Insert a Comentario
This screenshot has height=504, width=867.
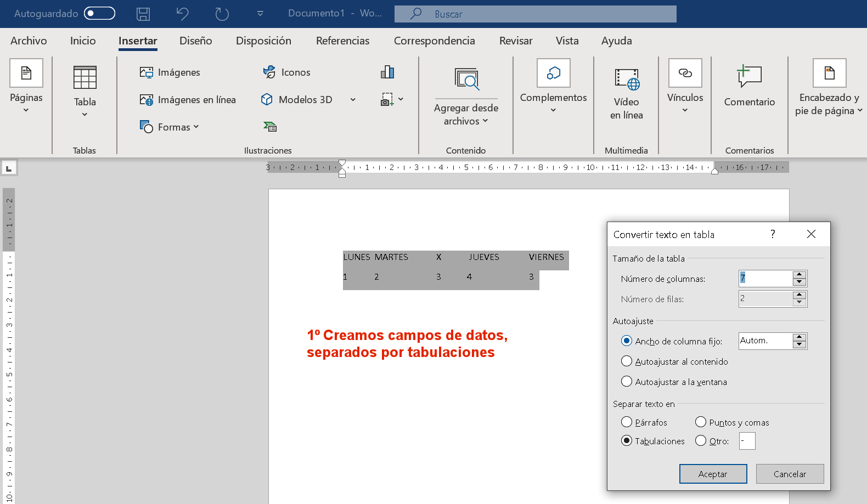tap(750, 86)
